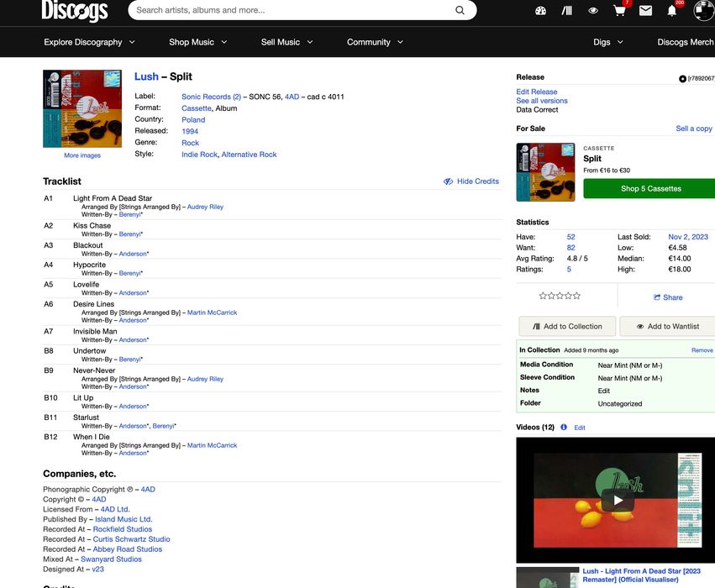715x588 pixels.
Task: Expand Digs menu
Action: (607, 42)
